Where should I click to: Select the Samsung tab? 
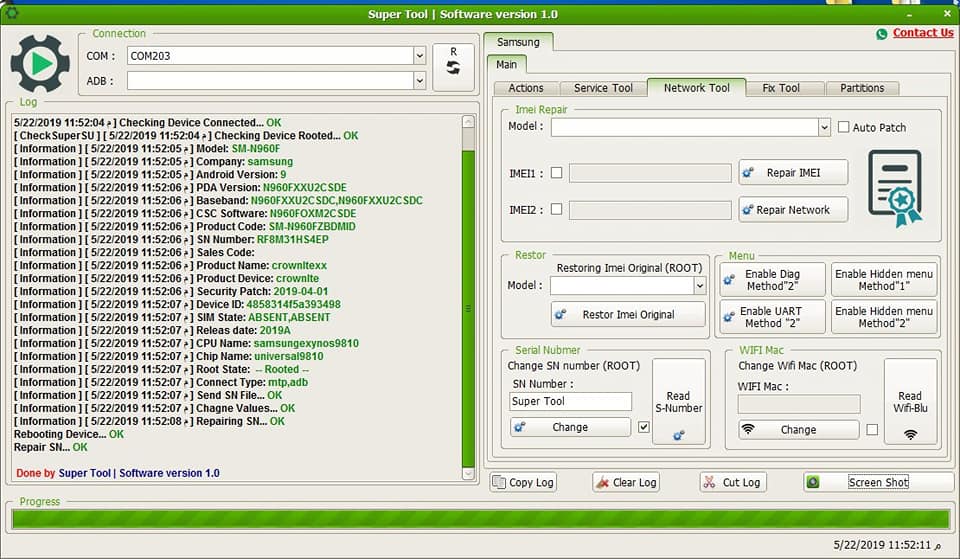pos(518,42)
